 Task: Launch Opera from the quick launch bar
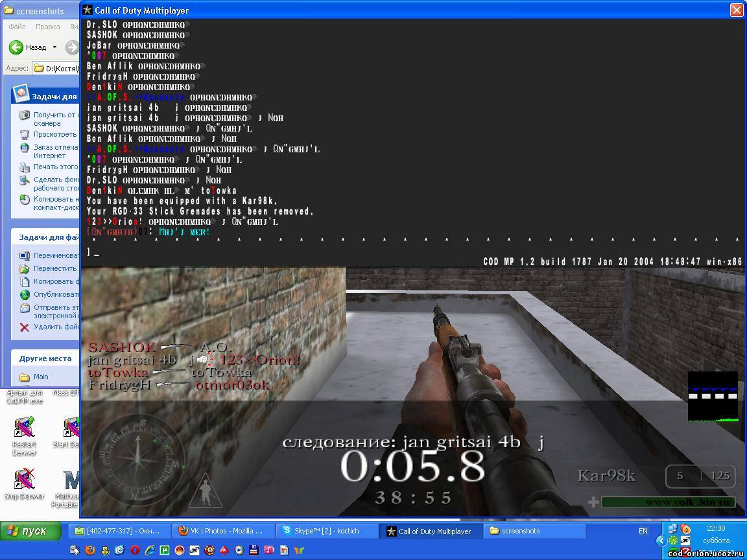click(135, 550)
